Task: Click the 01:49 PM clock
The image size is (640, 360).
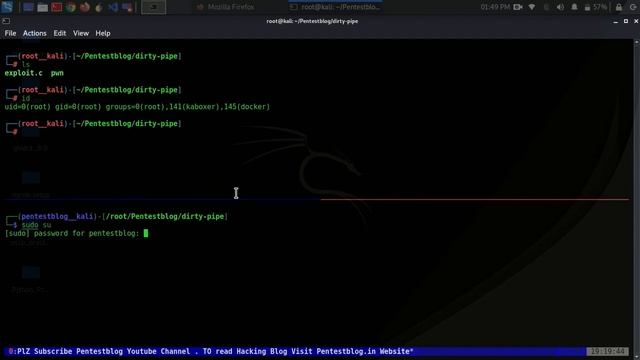Action: click(x=495, y=7)
